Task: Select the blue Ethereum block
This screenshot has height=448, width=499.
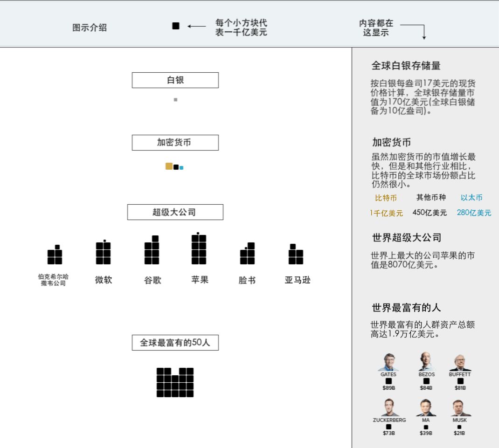Action: (181, 168)
